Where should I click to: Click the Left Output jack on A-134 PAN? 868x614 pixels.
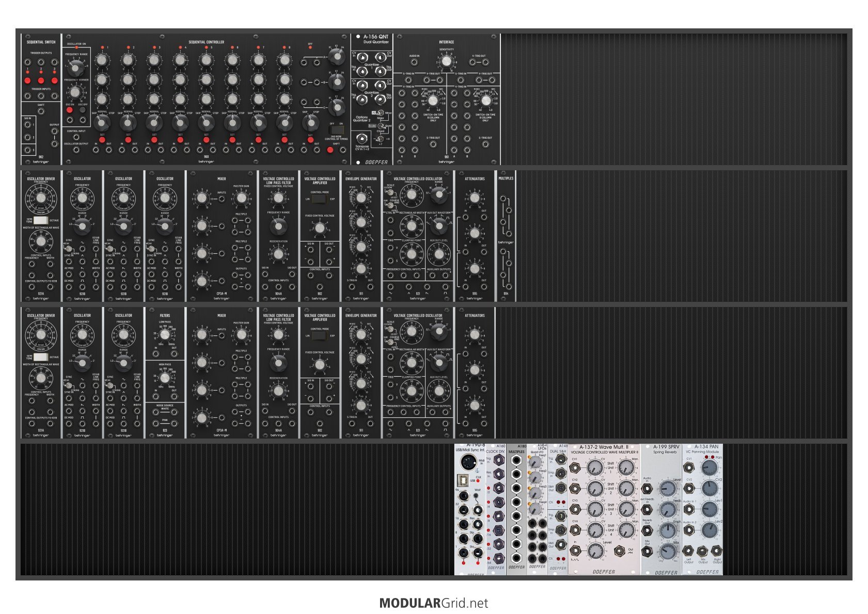[x=689, y=551]
